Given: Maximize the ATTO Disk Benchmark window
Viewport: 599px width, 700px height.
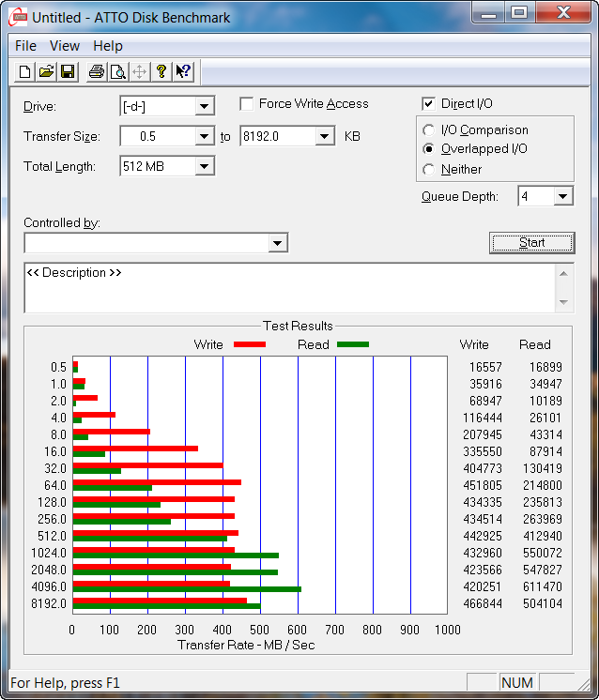Looking at the screenshot, I should point(519,12).
